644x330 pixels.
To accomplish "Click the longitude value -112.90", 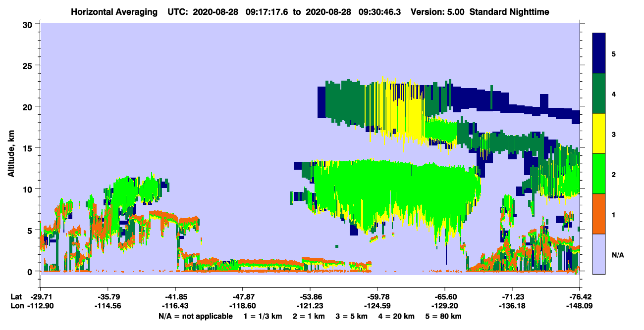I will tap(40, 306).
